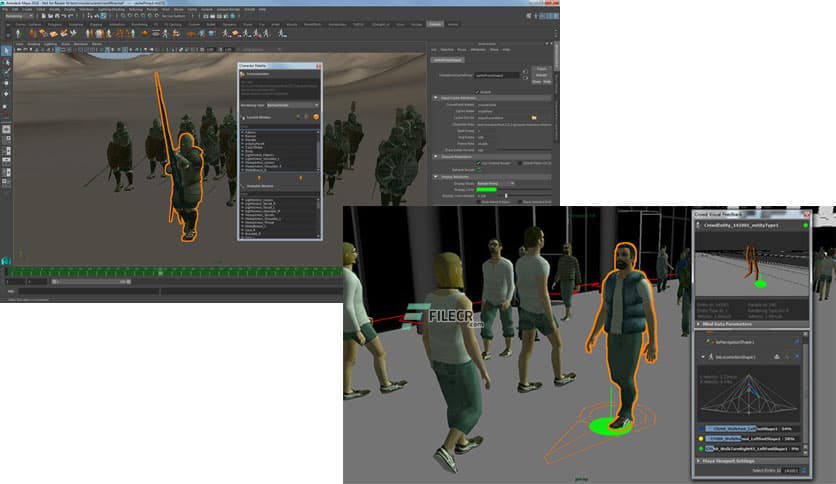836x484 pixels.
Task: Collapse the Mind Data Parameters section
Action: [698, 324]
